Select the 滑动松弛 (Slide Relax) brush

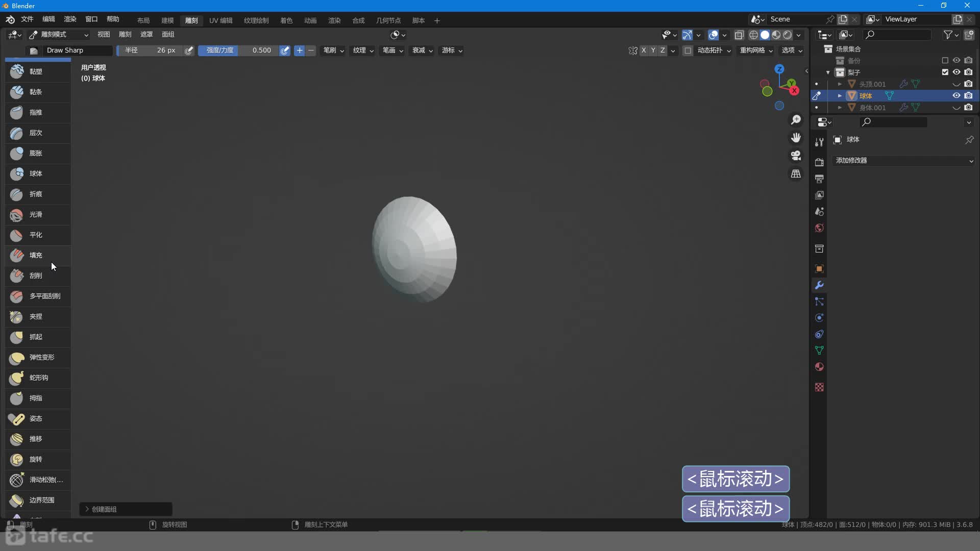click(x=38, y=480)
